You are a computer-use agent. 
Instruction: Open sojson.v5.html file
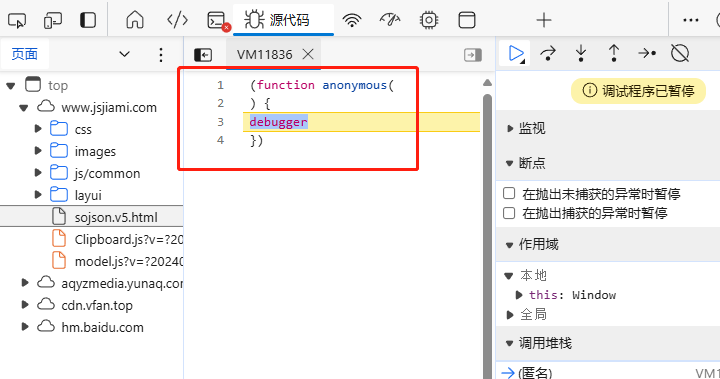coord(92,217)
